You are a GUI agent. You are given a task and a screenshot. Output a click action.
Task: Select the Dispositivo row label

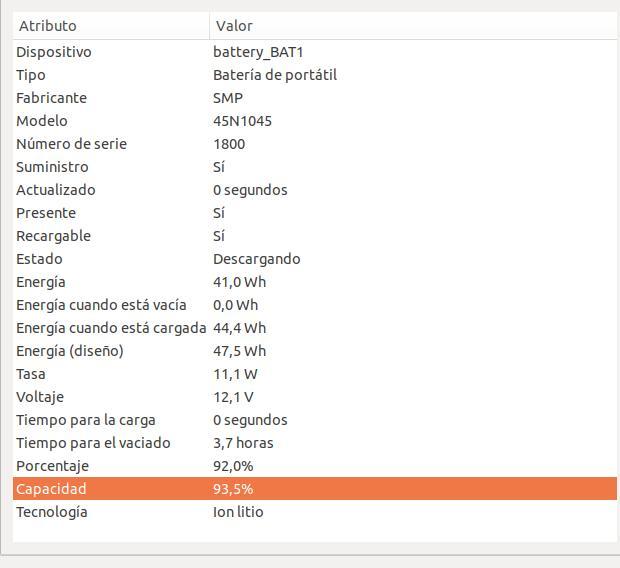54,52
